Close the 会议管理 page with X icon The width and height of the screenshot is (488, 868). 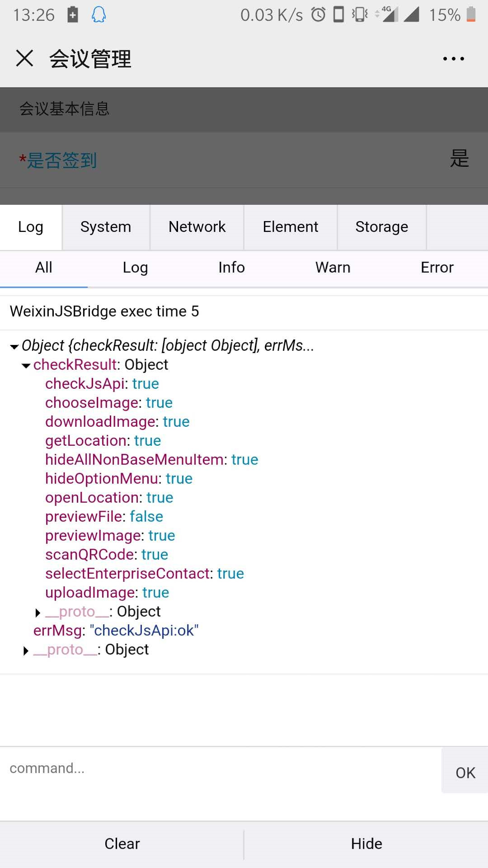pos(24,58)
